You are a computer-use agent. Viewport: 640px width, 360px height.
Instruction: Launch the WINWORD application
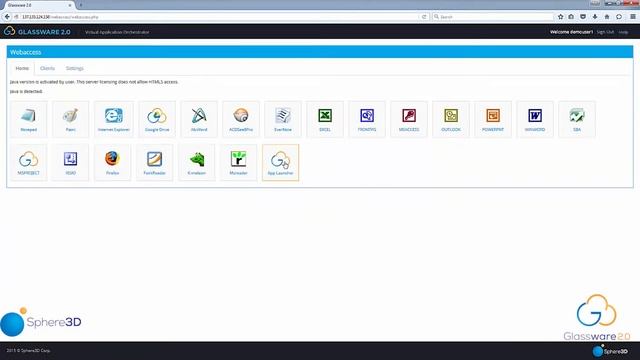pos(535,119)
